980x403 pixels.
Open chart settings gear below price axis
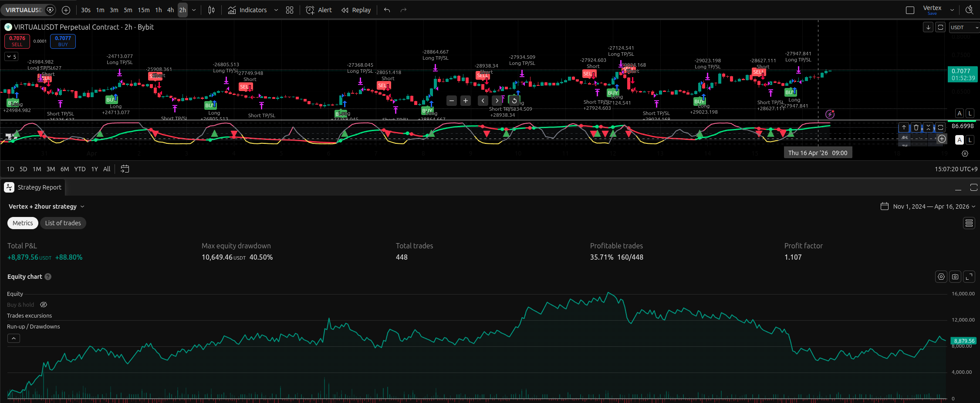[x=965, y=153]
